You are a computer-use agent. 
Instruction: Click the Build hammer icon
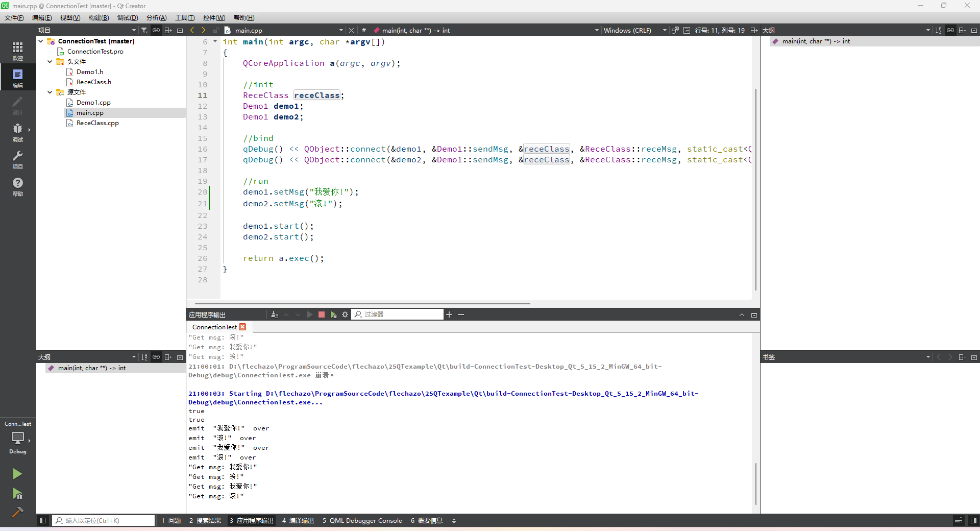pyautogui.click(x=17, y=512)
